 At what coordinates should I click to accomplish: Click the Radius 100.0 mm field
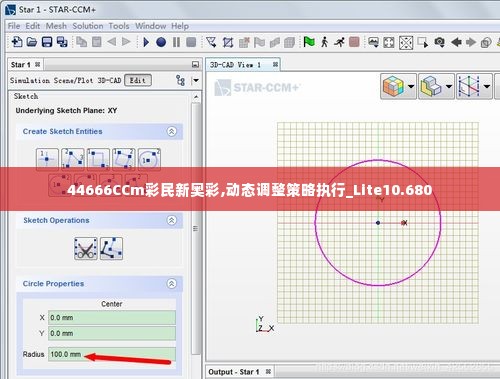point(112,354)
